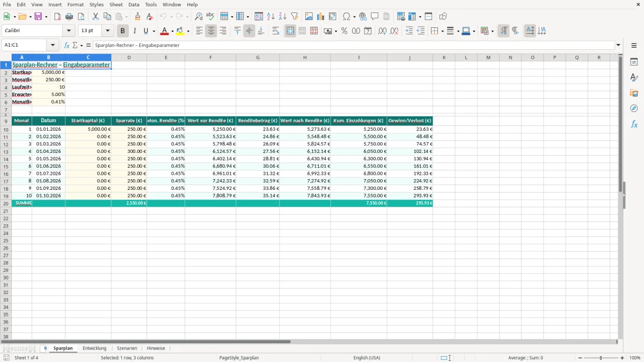Click the Sort Ascending icon
Image resolution: width=644 pixels, height=362 pixels.
tap(271, 17)
